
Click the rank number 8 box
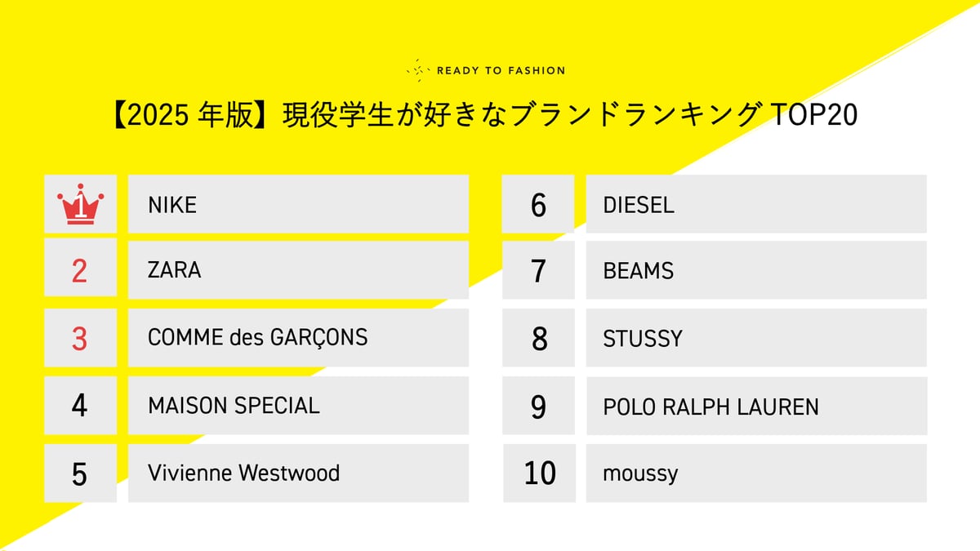[538, 337]
